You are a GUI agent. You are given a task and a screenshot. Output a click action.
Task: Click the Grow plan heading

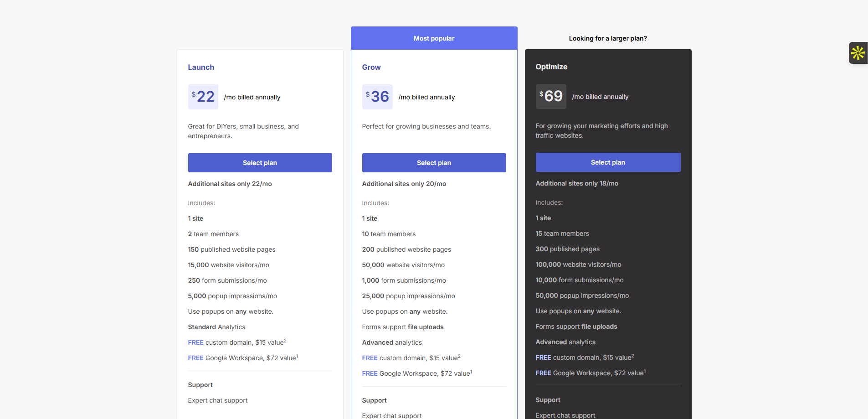(371, 67)
